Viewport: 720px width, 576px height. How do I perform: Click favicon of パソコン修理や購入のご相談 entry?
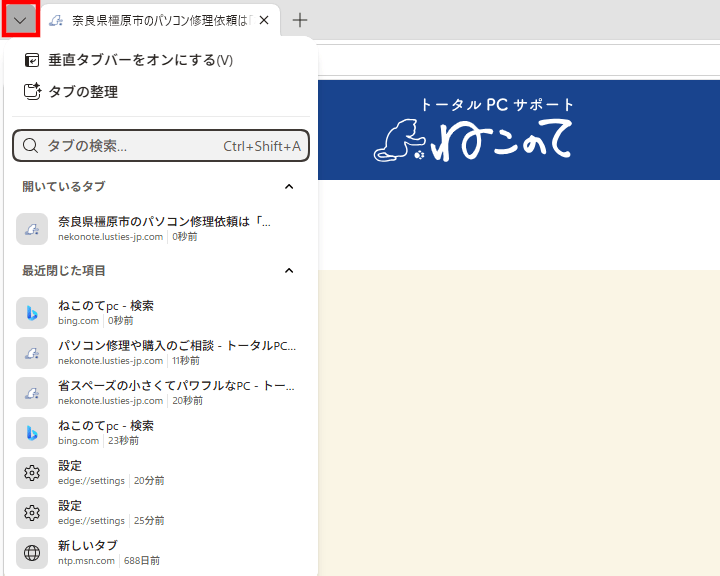click(x=32, y=353)
